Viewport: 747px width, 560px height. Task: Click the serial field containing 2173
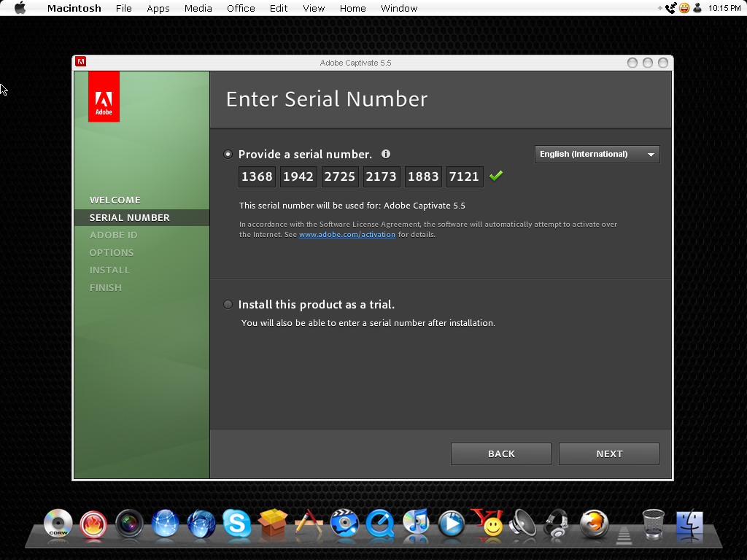pyautogui.click(x=382, y=176)
